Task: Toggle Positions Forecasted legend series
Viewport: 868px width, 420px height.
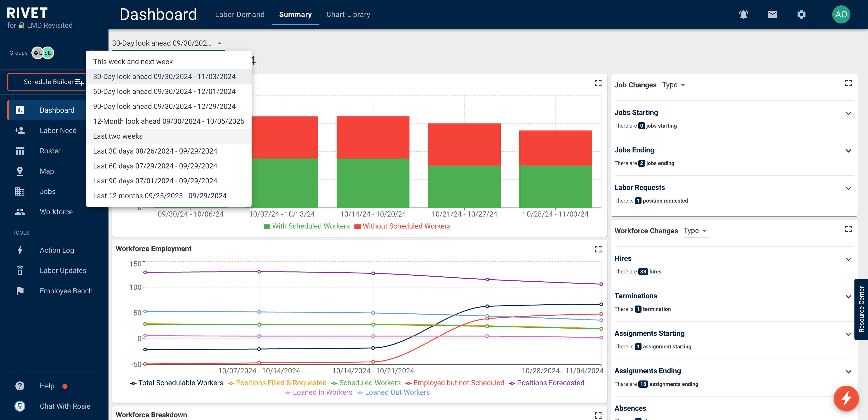Action: (547, 383)
